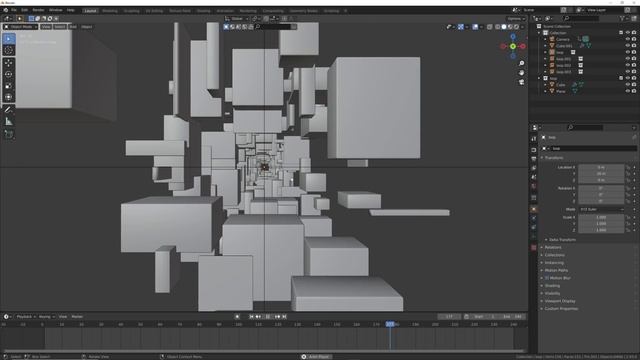640x360 pixels.
Task: Collapse the Transform panel
Action: pos(553,158)
